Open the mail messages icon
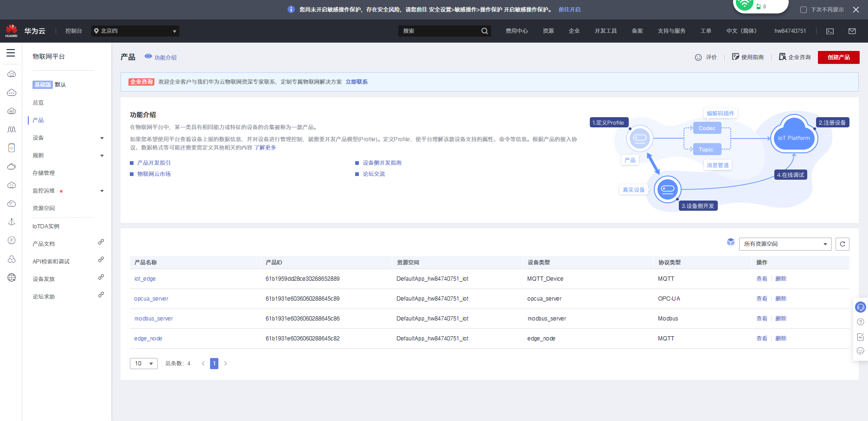868x421 pixels. pos(852,31)
